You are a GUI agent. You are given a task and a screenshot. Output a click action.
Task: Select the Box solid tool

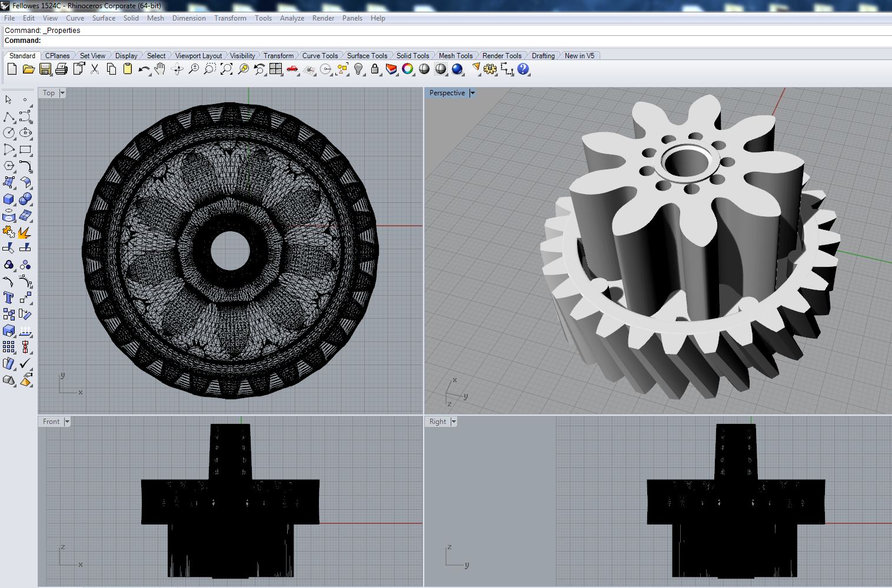coord(9,199)
